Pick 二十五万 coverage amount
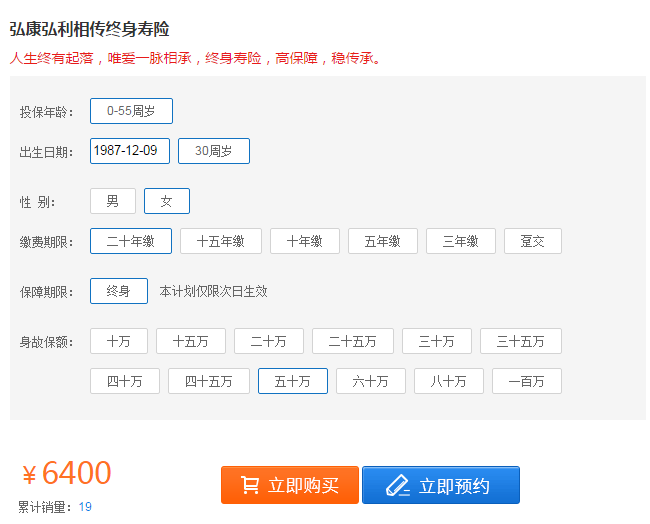This screenshot has height=524, width=650. tap(353, 341)
